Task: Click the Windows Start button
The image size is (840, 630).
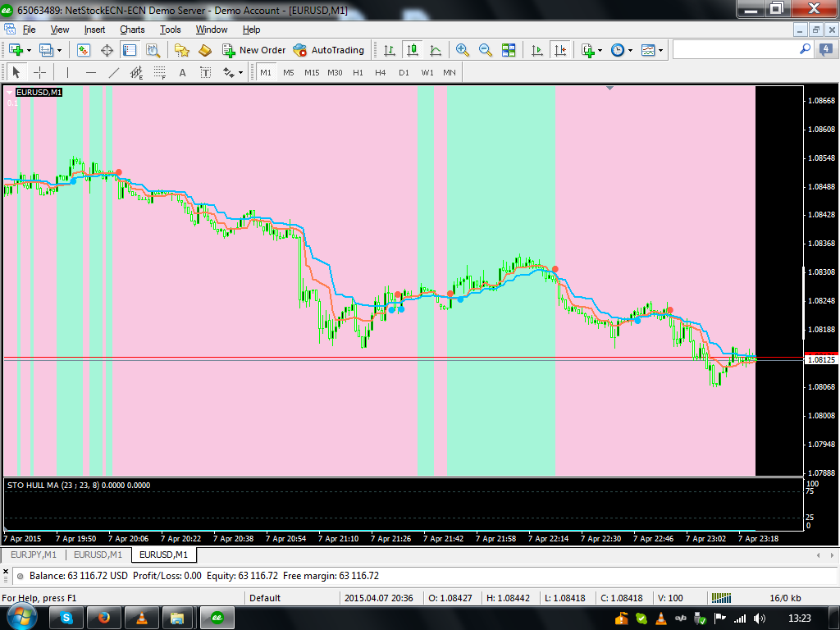Action: [x=21, y=617]
